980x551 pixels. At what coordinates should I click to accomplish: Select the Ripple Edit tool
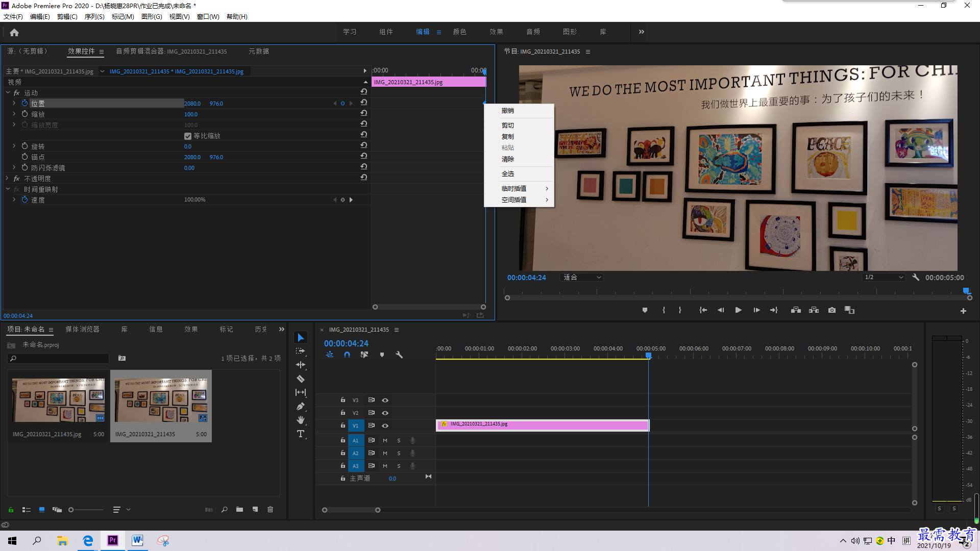[301, 365]
